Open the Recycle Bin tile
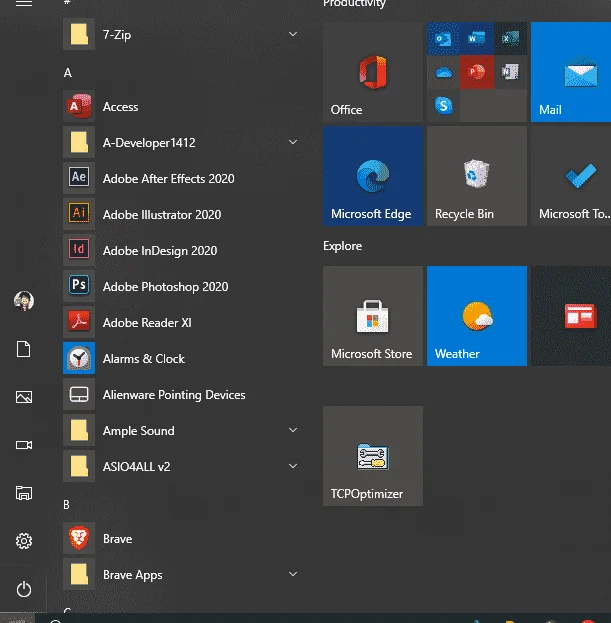Screen dimensions: 611x623 coord(477,176)
